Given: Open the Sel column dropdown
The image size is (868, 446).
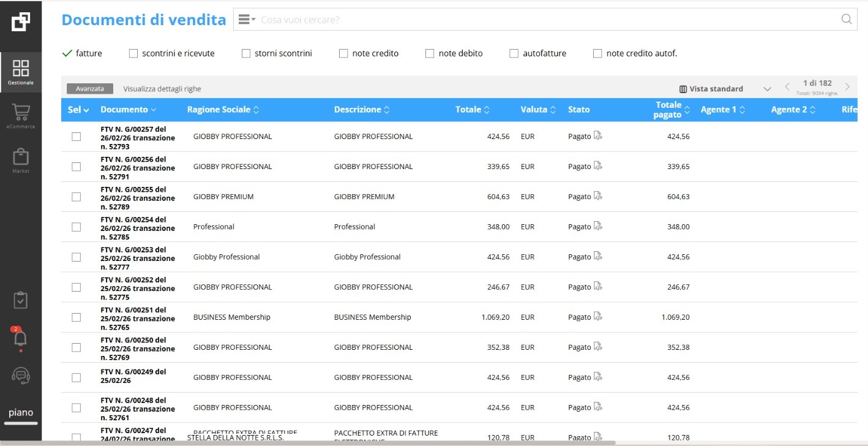Looking at the screenshot, I should (78, 110).
